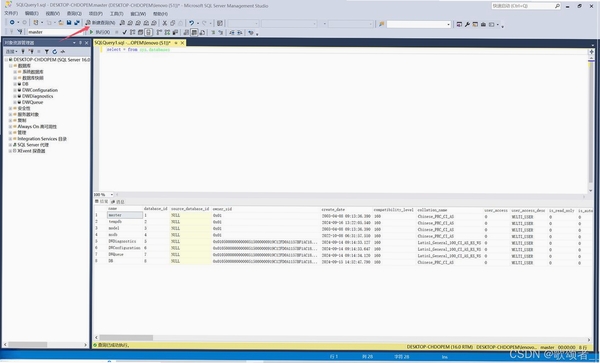Screen dimensions: 600x363
Task: Expand the DWDiagnostics database node
Action: 15,96
